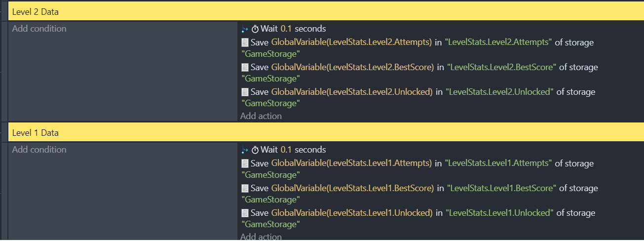Image resolution: width=644 pixels, height=241 pixels.
Task: Click storage icon beside Level1.BestScore Save action
Action: click(245, 188)
